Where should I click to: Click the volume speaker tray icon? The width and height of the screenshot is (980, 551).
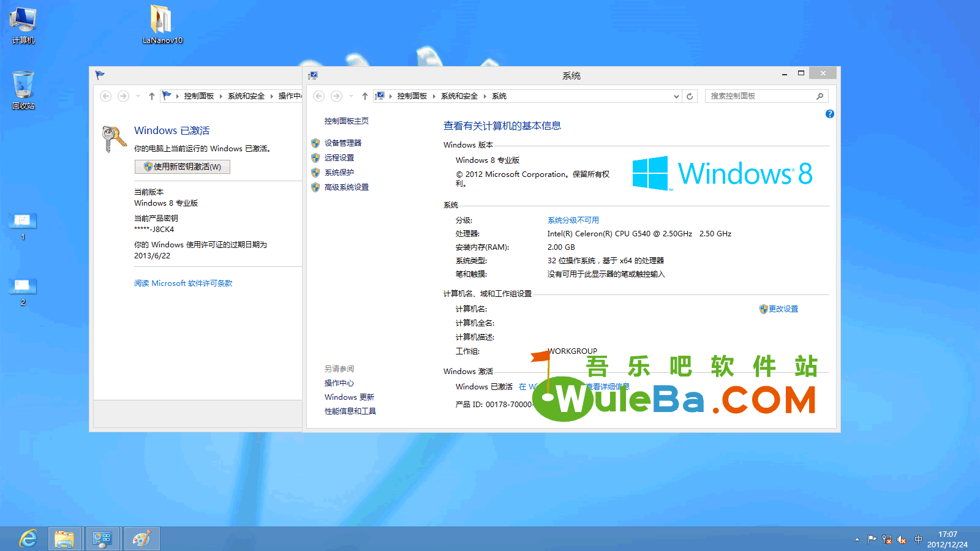click(902, 539)
